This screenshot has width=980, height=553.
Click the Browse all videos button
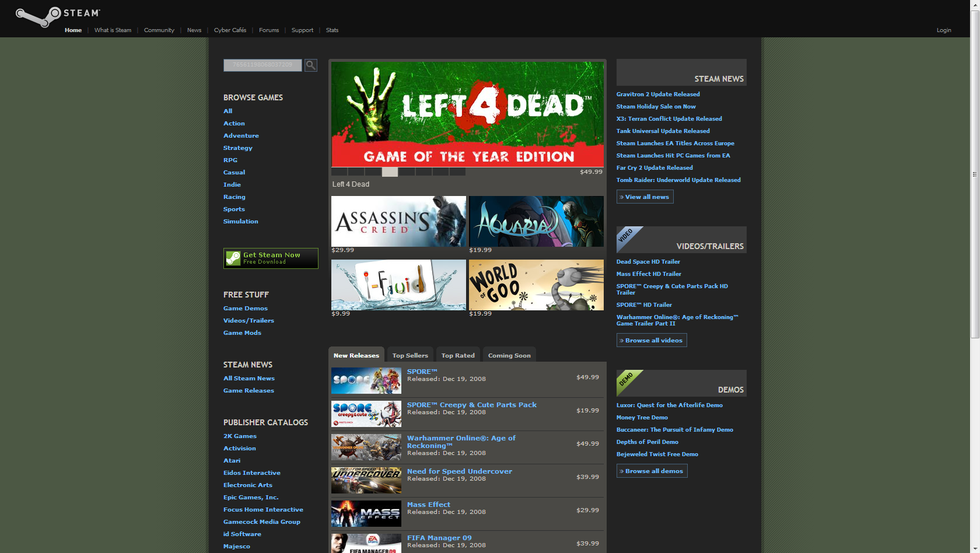pos(652,341)
